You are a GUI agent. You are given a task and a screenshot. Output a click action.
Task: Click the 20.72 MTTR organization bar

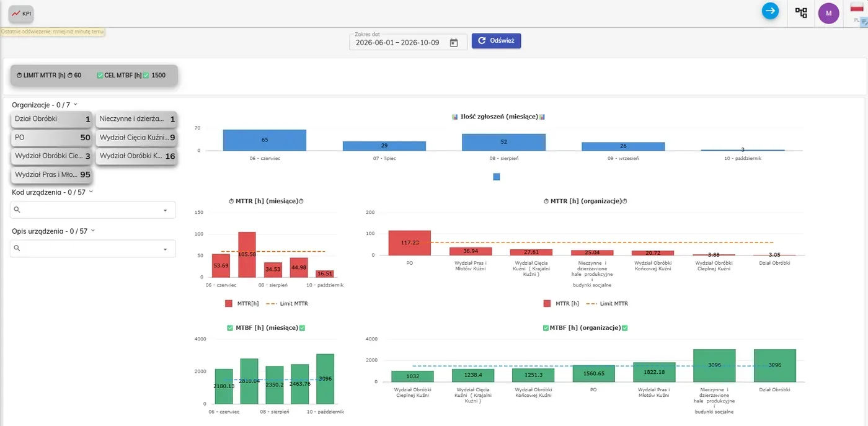[653, 253]
